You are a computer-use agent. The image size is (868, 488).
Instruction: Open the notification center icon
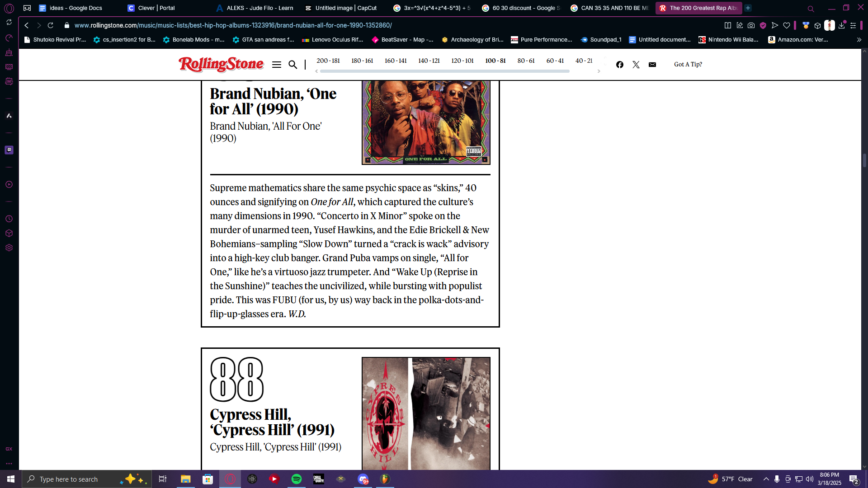pyautogui.click(x=854, y=479)
